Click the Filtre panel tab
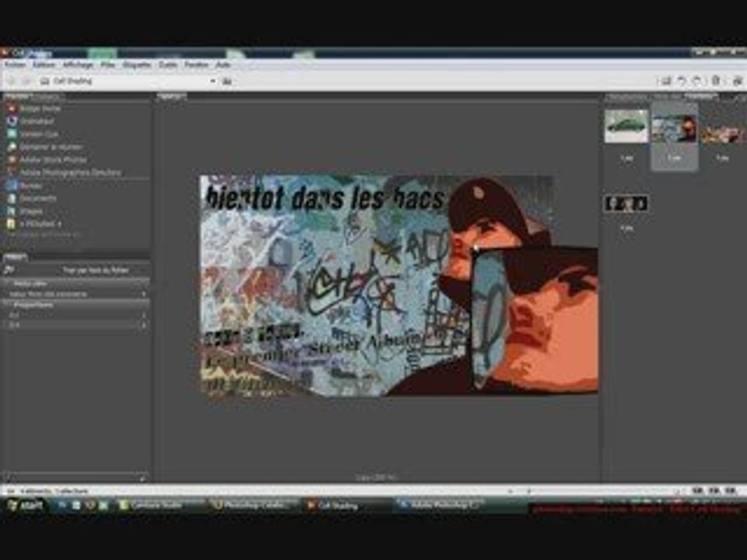 [16, 257]
